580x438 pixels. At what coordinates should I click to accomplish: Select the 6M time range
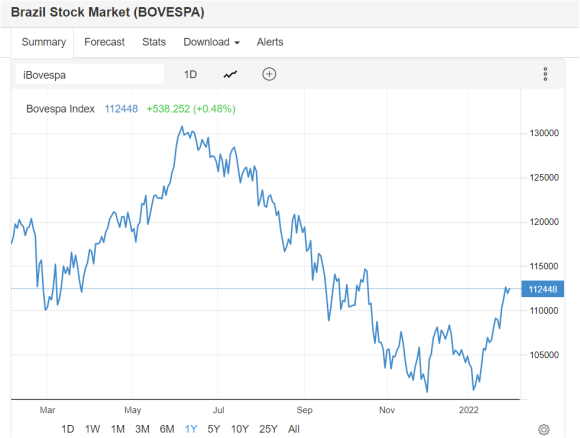point(167,429)
